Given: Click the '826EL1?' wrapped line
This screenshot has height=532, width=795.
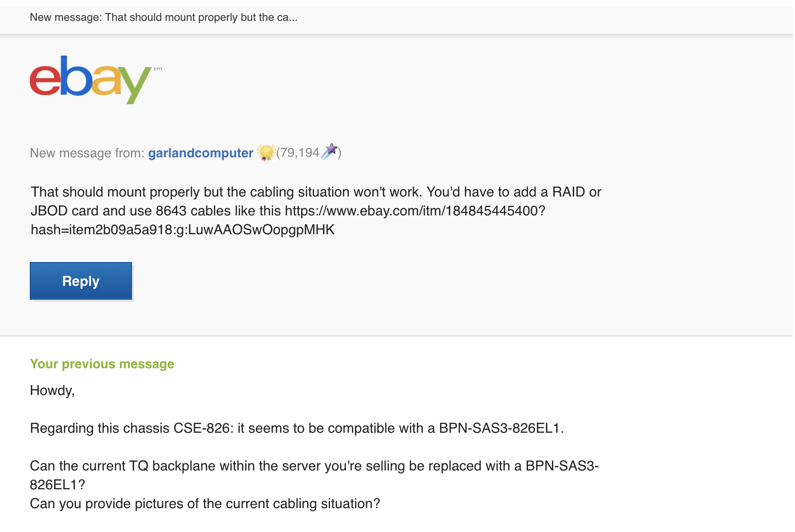Looking at the screenshot, I should coord(58,485).
